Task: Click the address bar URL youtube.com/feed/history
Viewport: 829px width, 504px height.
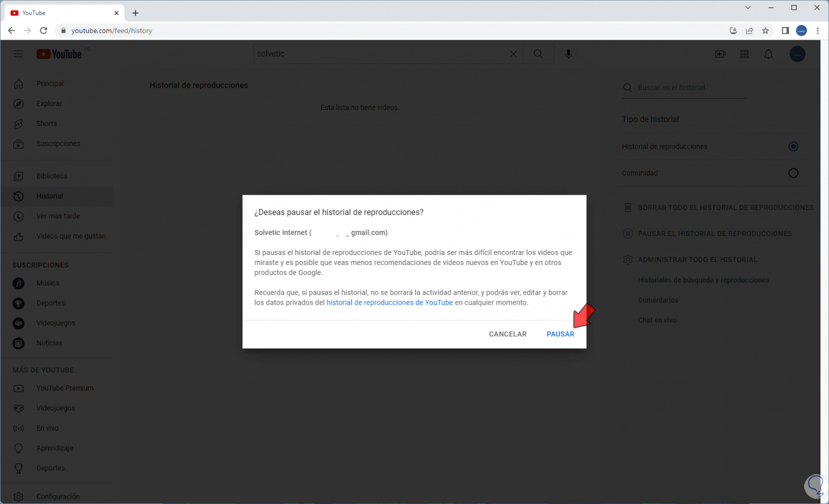Action: tap(112, 31)
